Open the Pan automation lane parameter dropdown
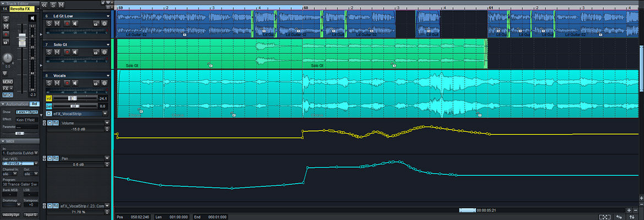Viewport: 644px width, 220px height. tap(107, 158)
